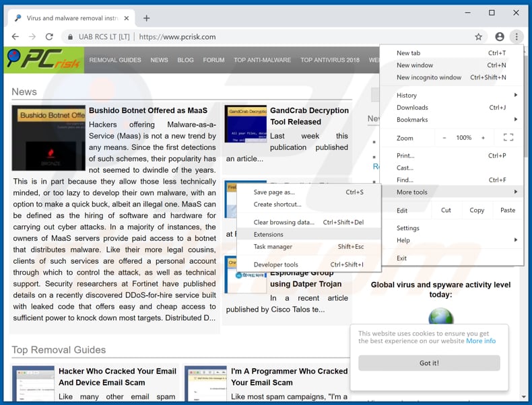532x405 pixels.
Task: Open Task manager from submenu
Action: click(x=308, y=247)
